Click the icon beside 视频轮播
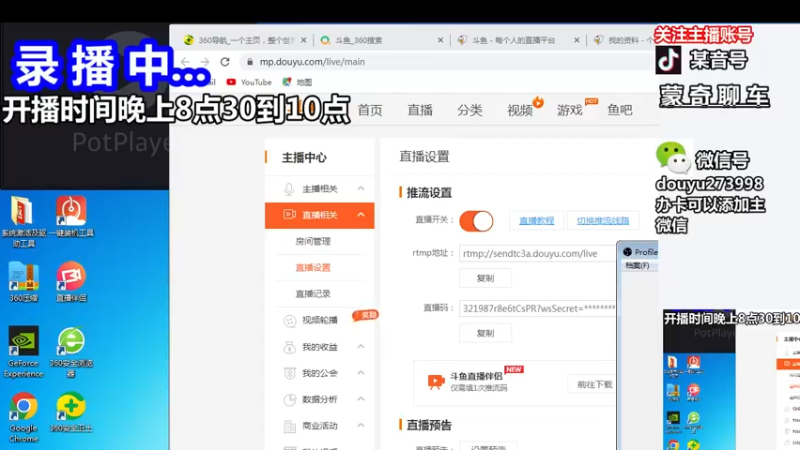Viewport: 800px width, 450px height. 289,320
